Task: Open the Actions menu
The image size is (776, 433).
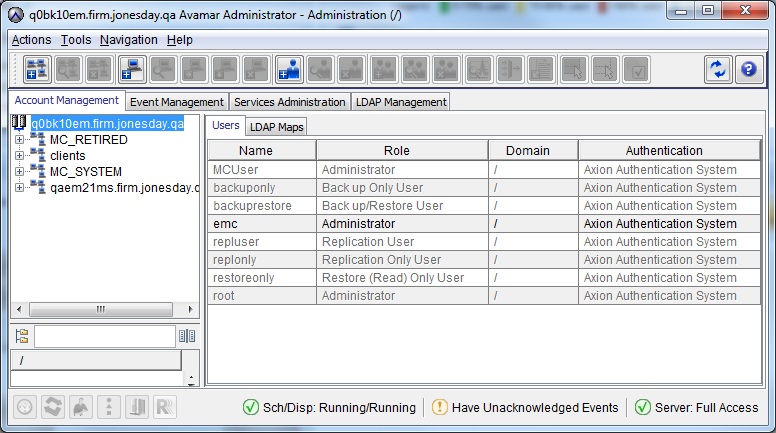Action: 32,40
